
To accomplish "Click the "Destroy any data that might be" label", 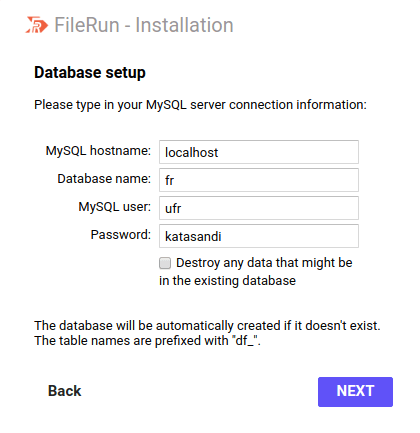I will (264, 263).
